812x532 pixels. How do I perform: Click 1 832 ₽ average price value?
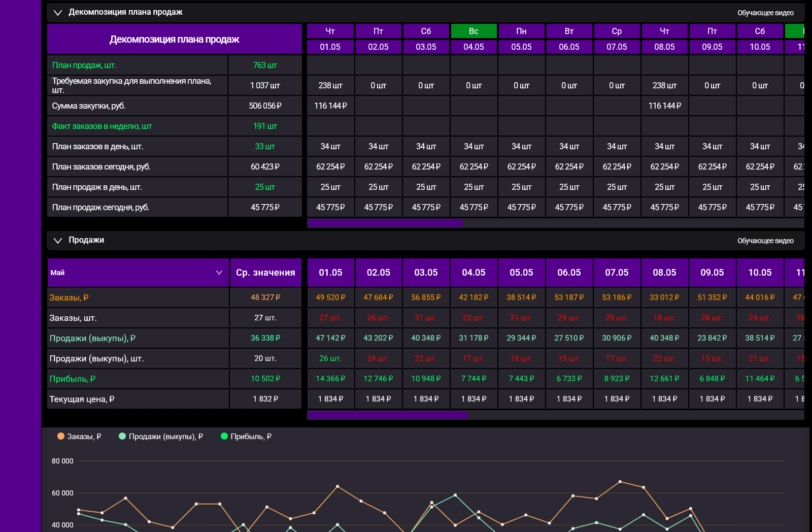265,399
